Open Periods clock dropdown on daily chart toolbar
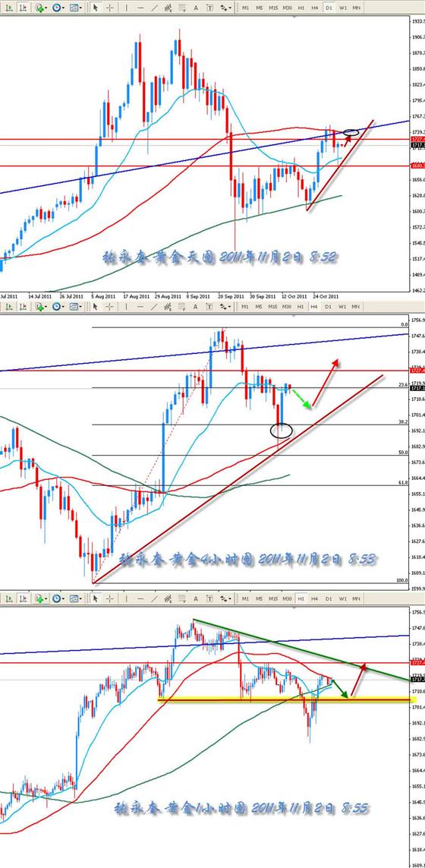Screen dimensions: 425x868 [58, 8]
